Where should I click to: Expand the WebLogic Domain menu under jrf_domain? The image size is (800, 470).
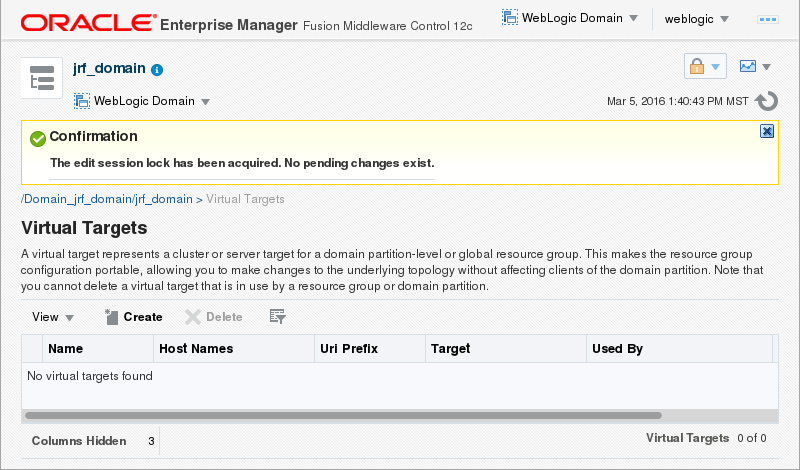point(141,101)
